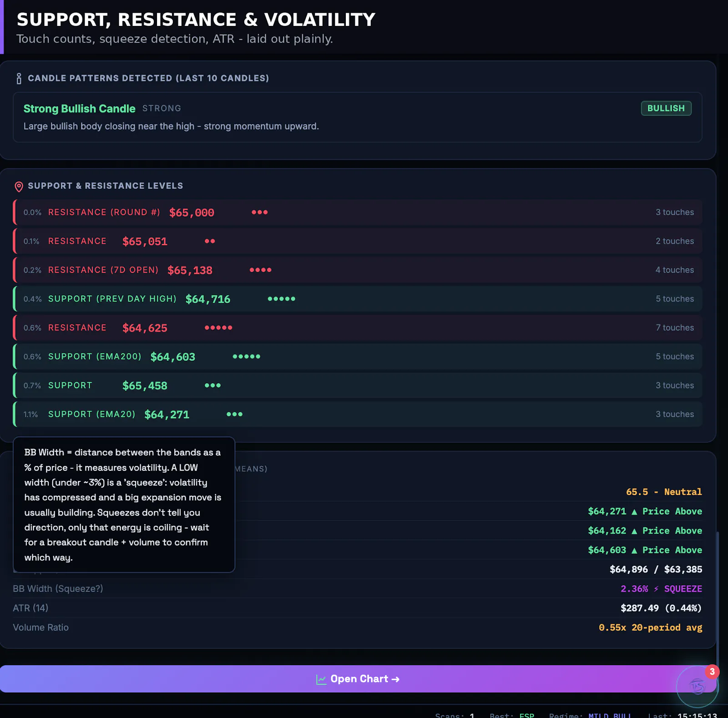This screenshot has height=718, width=728.
Task: Select the Support $65,458 level row
Action: [x=358, y=385]
